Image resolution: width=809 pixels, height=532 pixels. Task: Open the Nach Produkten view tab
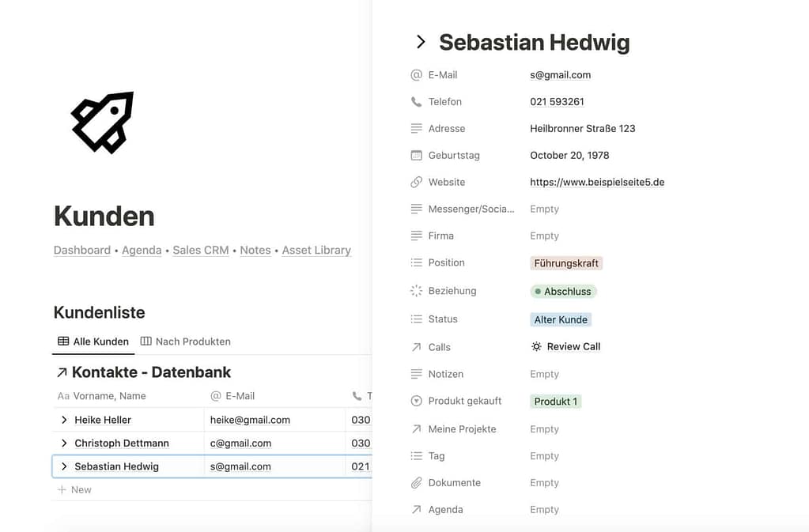pos(186,341)
